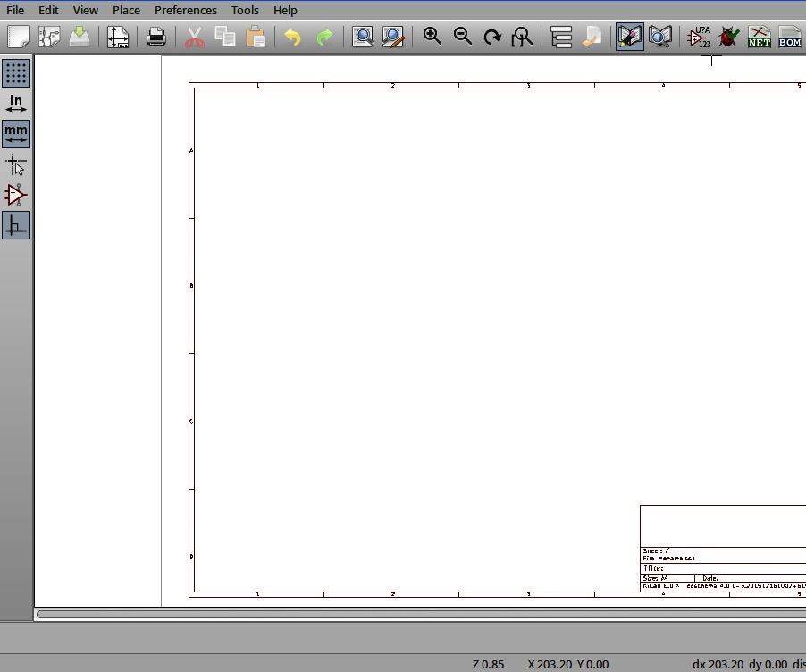Open the File menu
The height and width of the screenshot is (672, 806).
[x=15, y=11]
